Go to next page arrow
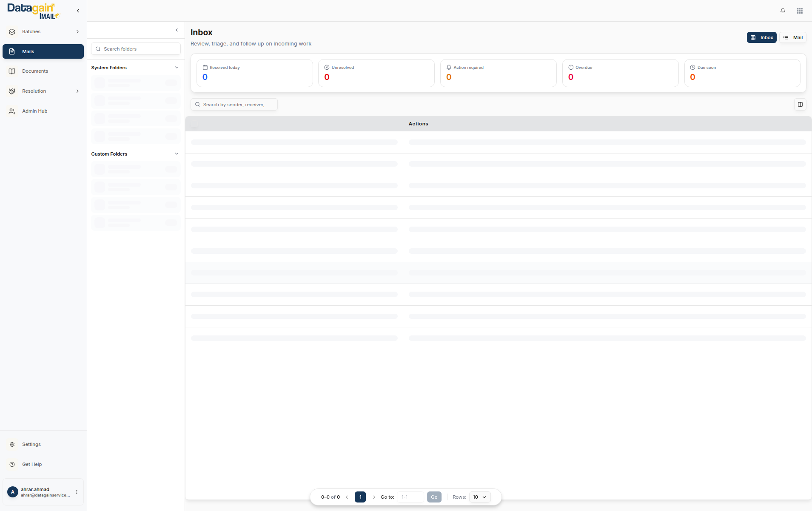The width and height of the screenshot is (812, 511). tap(374, 497)
